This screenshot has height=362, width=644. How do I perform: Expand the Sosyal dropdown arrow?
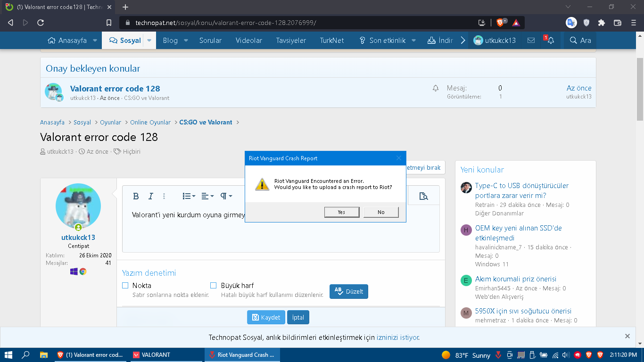point(149,41)
